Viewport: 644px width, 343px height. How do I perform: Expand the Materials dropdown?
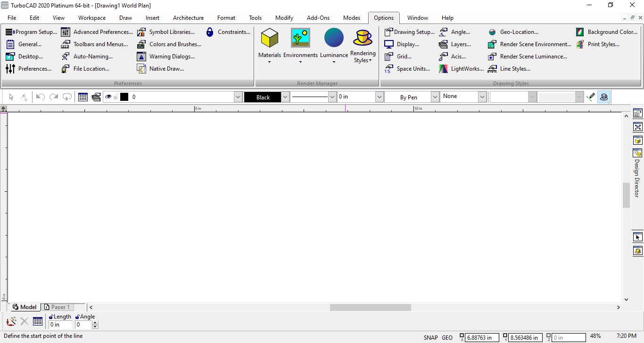(270, 62)
